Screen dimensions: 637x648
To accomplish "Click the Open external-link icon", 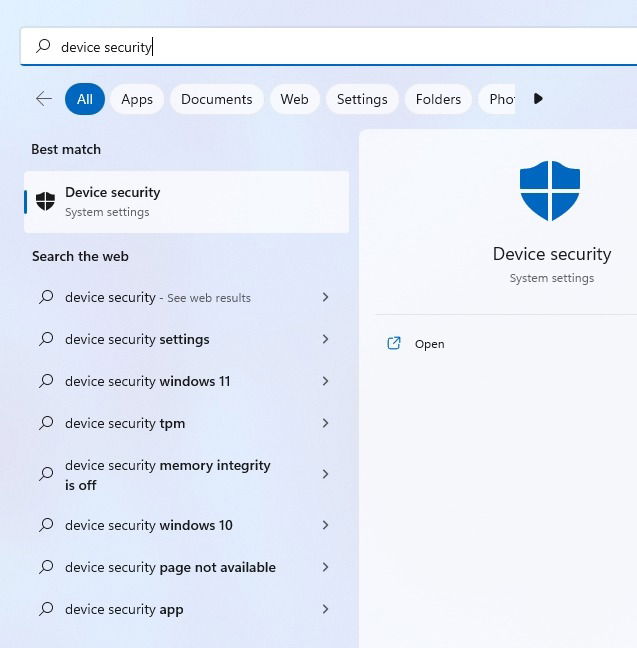I will (394, 343).
